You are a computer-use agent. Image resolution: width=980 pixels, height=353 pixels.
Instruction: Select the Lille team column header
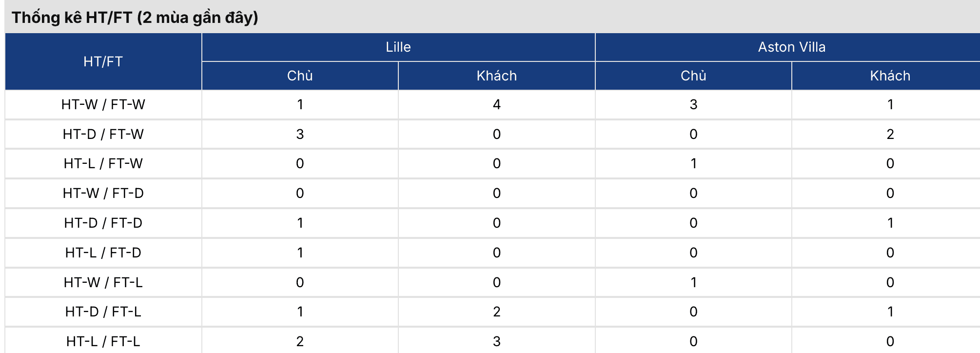[x=398, y=47]
